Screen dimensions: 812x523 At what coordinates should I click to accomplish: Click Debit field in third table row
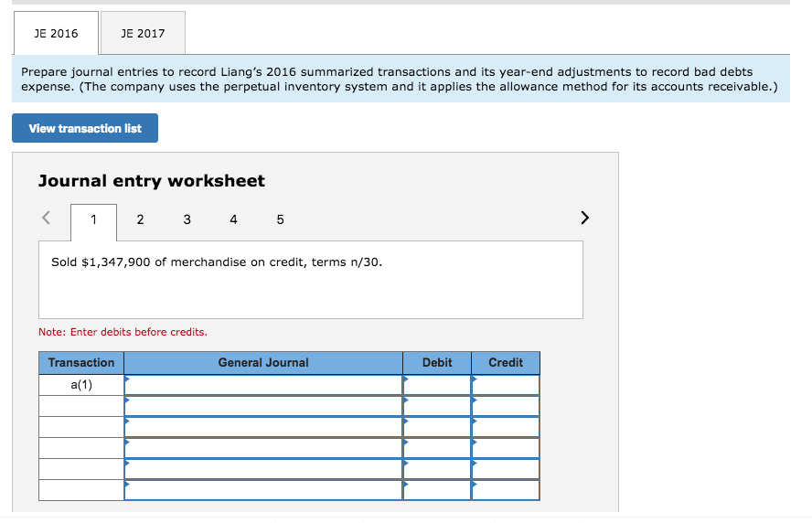(x=437, y=427)
